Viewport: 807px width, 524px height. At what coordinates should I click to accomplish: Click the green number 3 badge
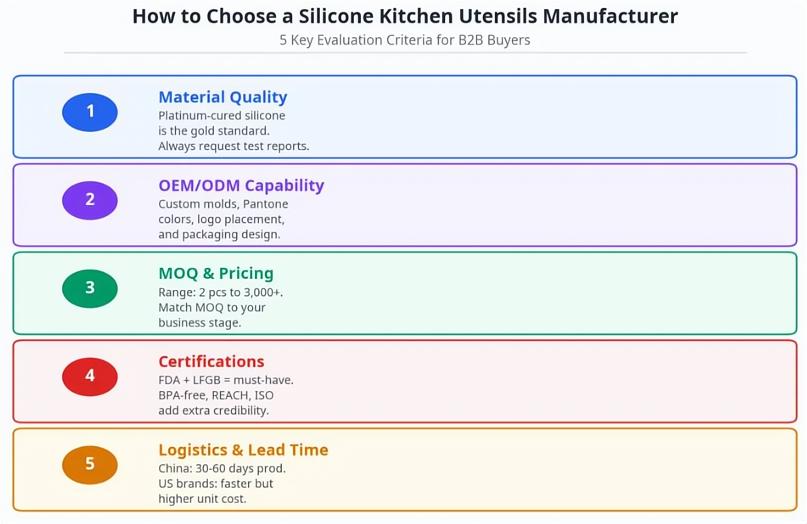click(x=90, y=287)
